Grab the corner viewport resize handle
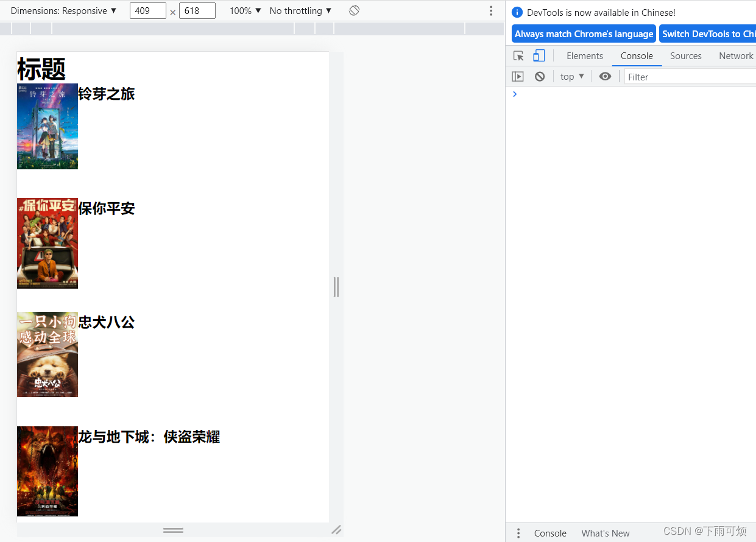The image size is (756, 542). (x=336, y=530)
